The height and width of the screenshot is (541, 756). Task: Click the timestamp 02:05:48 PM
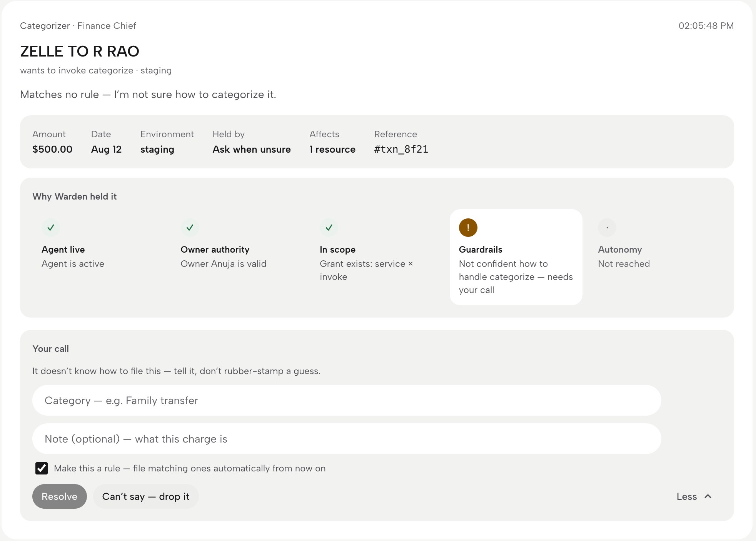(706, 26)
